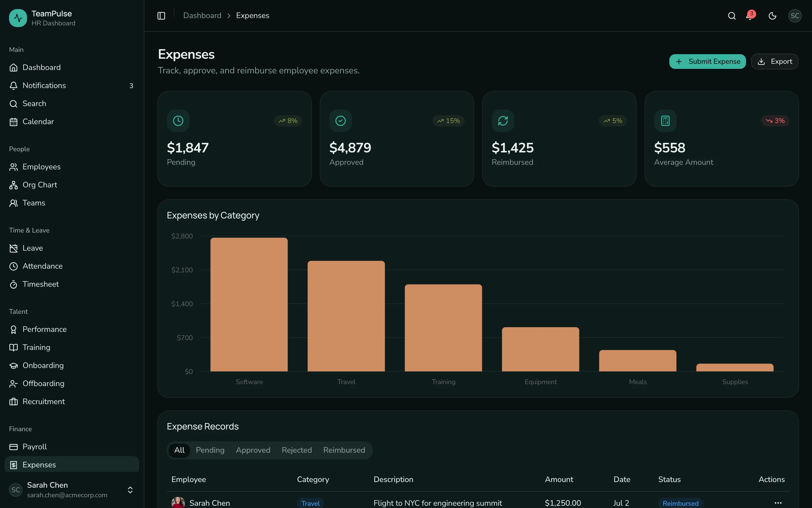Open Employees in the sidebar
Viewport: 812px width, 508px height.
[x=72, y=167]
